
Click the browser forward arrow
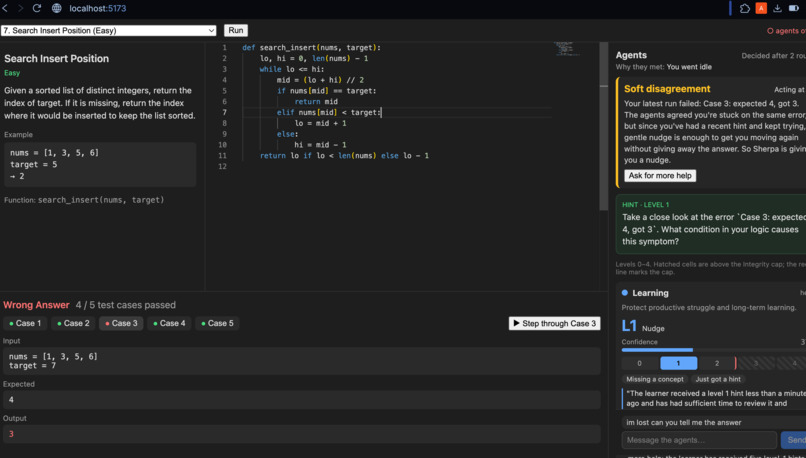21,8
